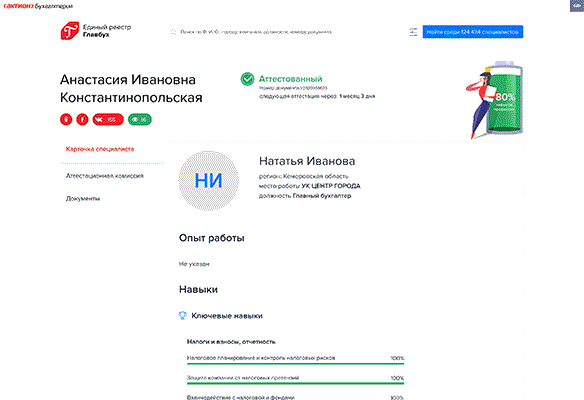The image size is (584, 400).
Task: Click the green attested checkmark icon
Action: [247, 79]
